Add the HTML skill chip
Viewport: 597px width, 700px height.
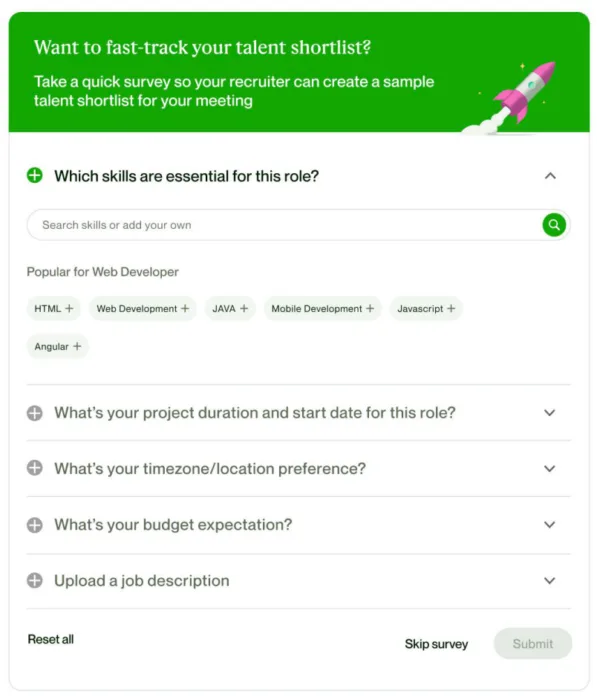tap(54, 308)
